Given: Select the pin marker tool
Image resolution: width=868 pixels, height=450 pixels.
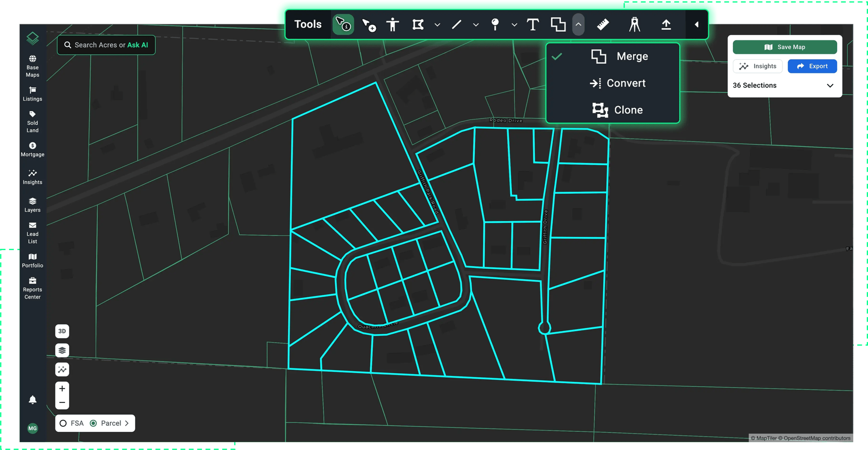Looking at the screenshot, I should click(495, 25).
